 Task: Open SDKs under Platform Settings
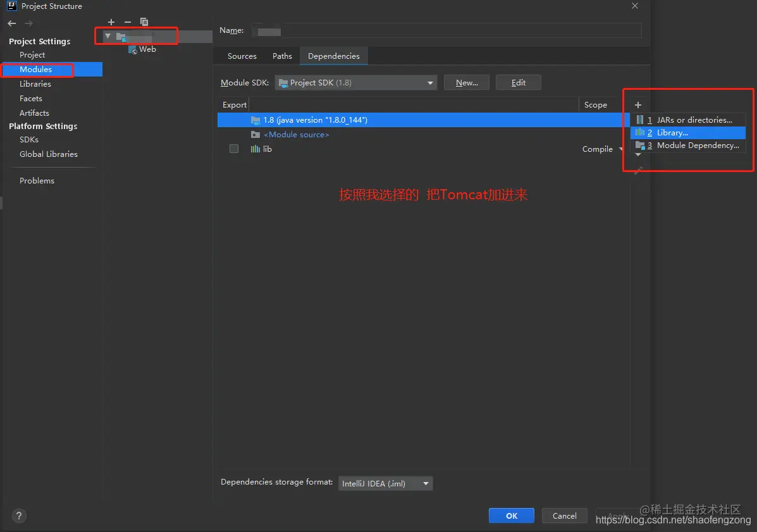29,140
